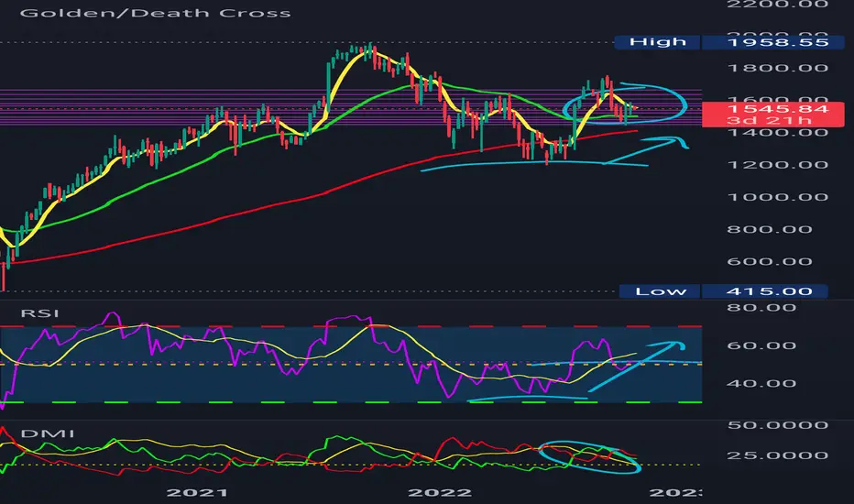Click the 2021 label on time axis
This screenshot has width=854, height=504.
197,493
